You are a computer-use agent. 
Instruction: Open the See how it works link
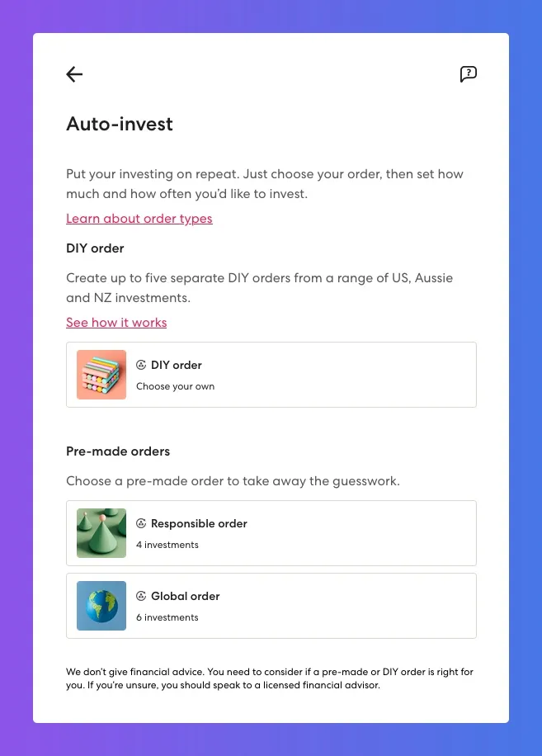coord(116,323)
